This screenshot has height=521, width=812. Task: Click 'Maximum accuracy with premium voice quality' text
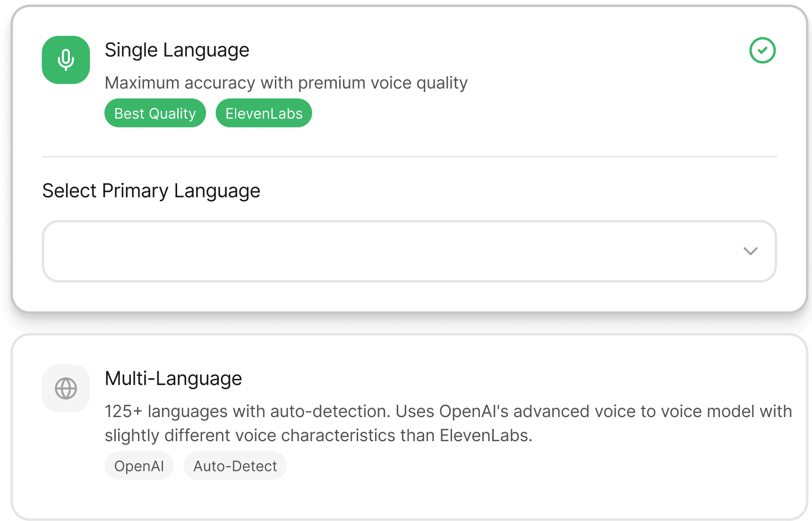point(286,83)
